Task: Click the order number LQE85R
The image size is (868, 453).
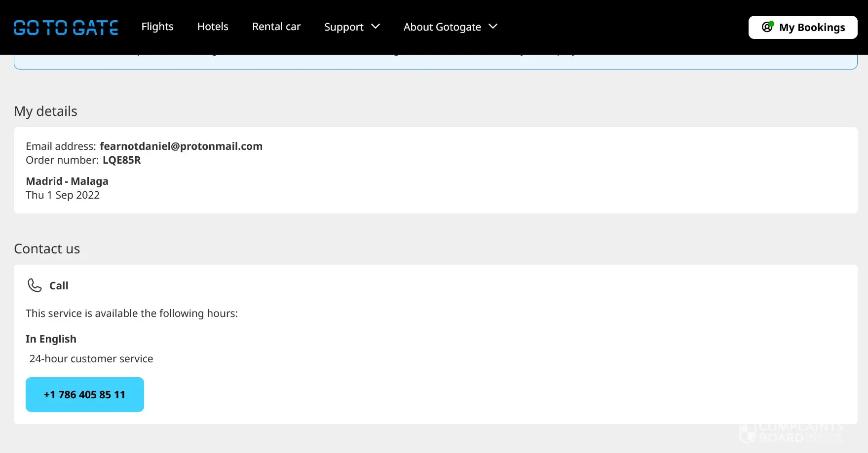Action: point(121,160)
